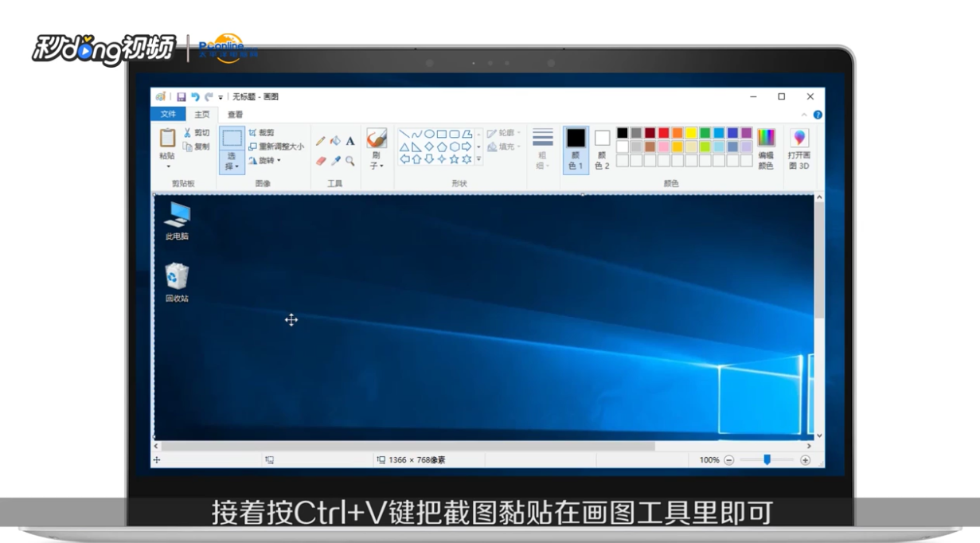980x543 pixels.
Task: Select the rectangle shape
Action: [x=442, y=134]
